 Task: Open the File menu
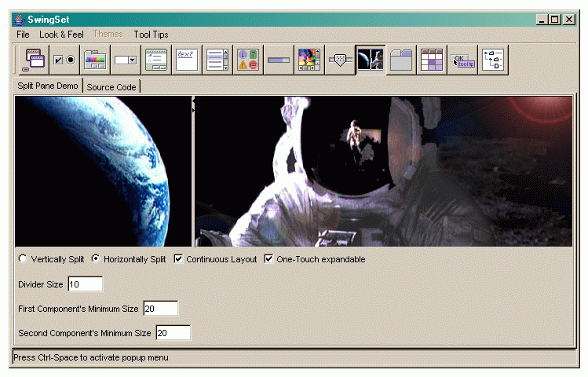click(23, 35)
